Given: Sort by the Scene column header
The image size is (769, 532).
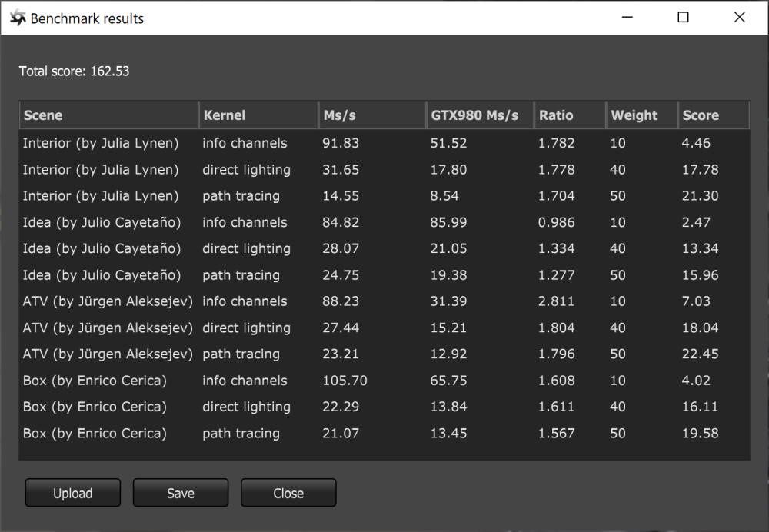Looking at the screenshot, I should click(109, 115).
